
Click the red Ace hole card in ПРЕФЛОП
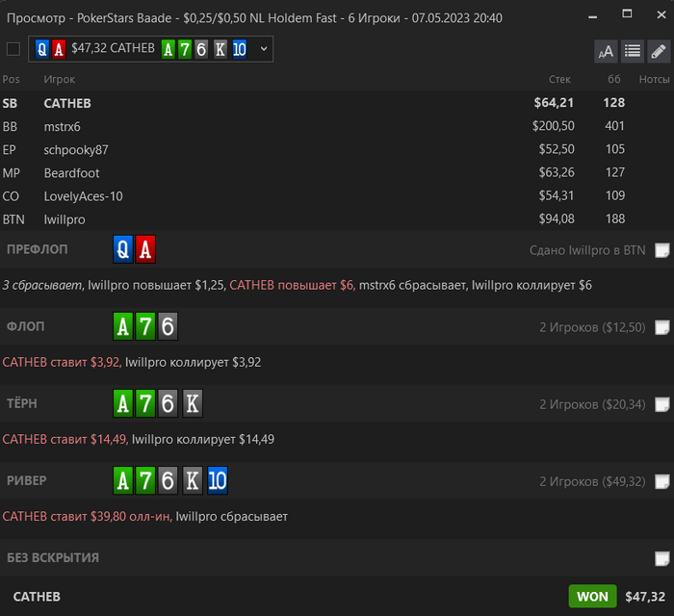click(145, 249)
